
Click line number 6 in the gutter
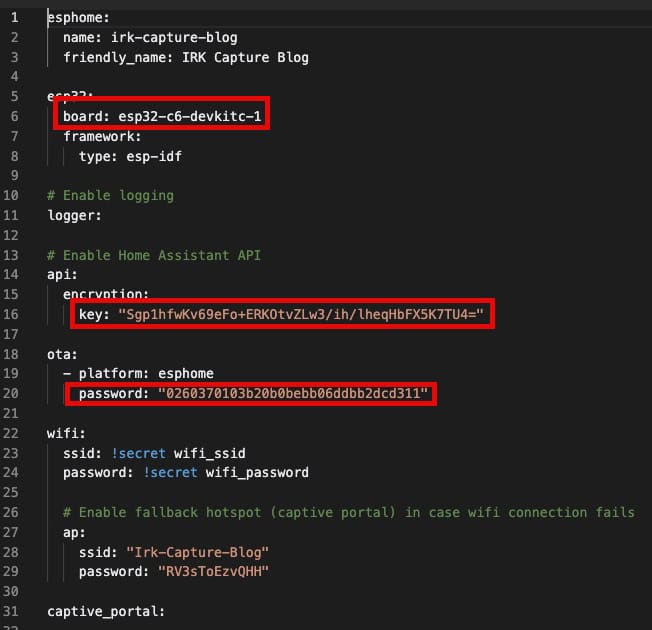pos(12,117)
